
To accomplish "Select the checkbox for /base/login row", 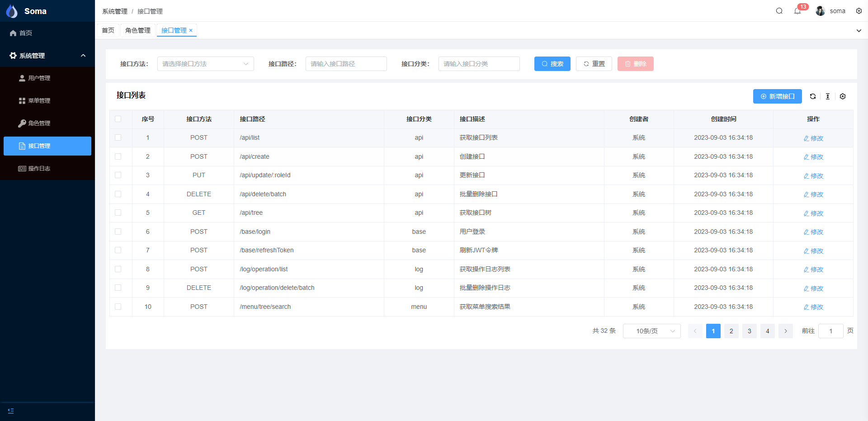I will 118,232.
